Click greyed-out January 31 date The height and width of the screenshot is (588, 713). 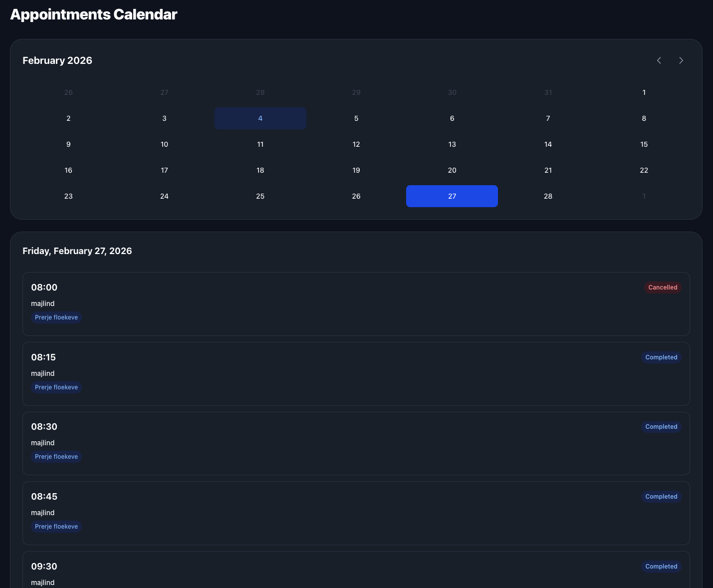coord(548,92)
